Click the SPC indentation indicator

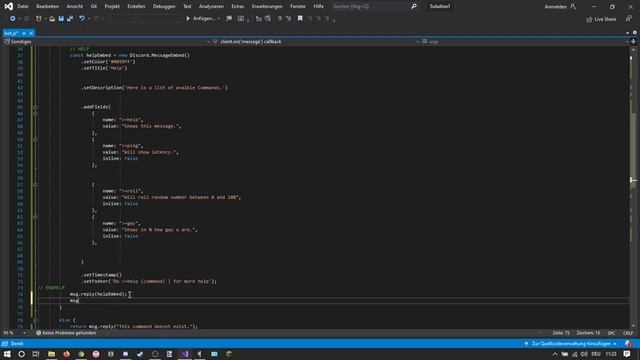611,333
